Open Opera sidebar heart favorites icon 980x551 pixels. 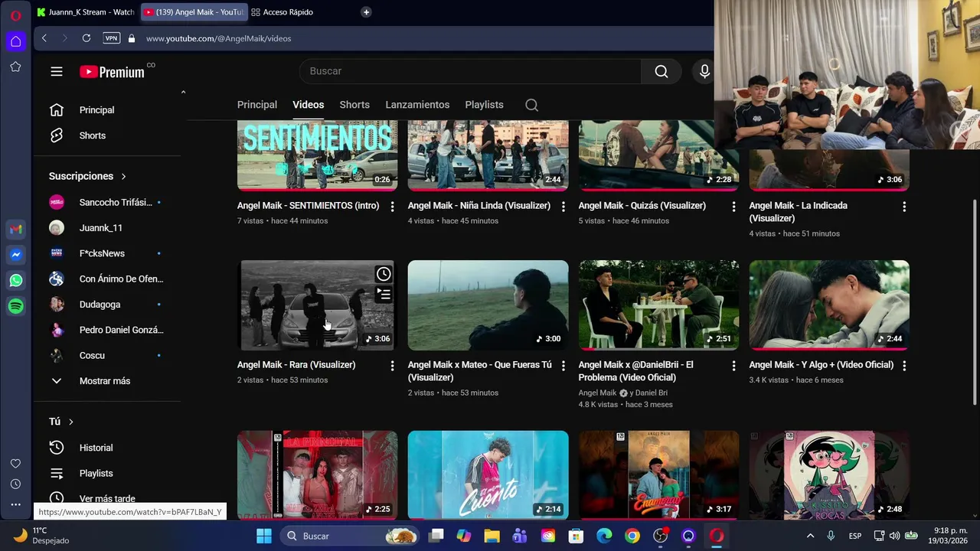[15, 464]
